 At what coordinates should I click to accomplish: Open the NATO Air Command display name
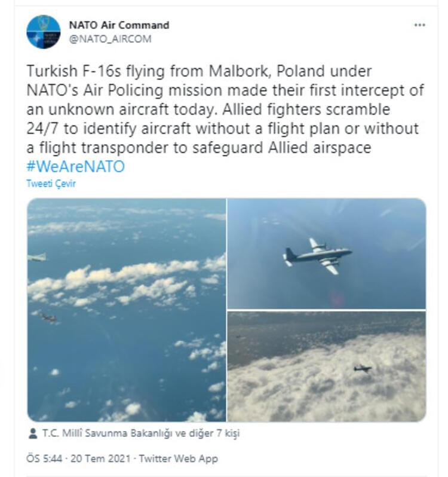[119, 25]
